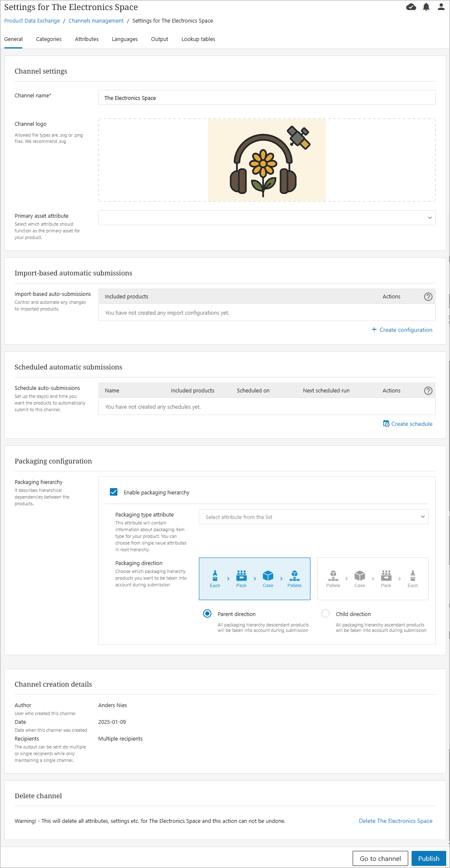The height and width of the screenshot is (868, 450).
Task: Open the Lookup tables tab
Action: [198, 39]
